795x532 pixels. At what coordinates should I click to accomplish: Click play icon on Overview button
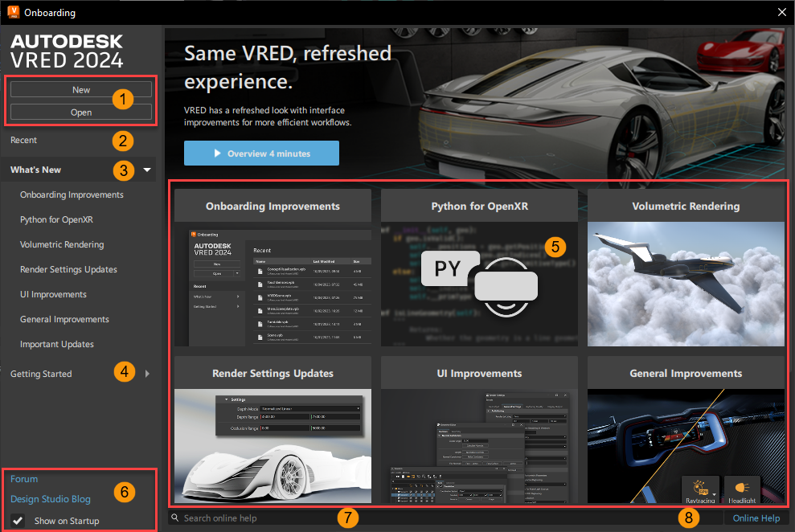point(218,153)
